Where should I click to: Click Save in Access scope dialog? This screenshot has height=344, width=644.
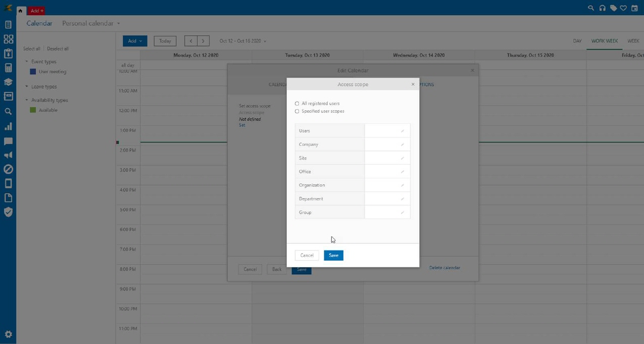[x=333, y=256]
